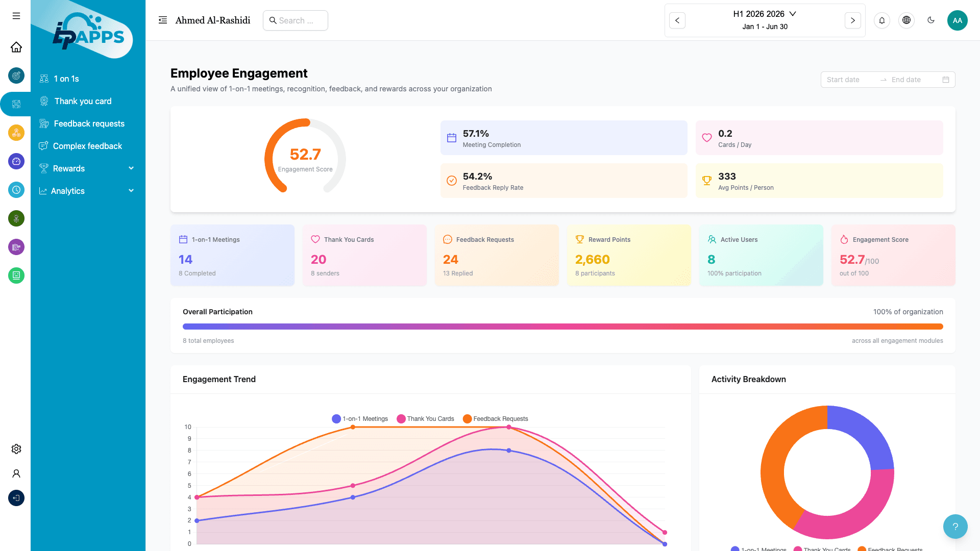Go to next period with right arrow button
The image size is (980, 551).
[852, 20]
